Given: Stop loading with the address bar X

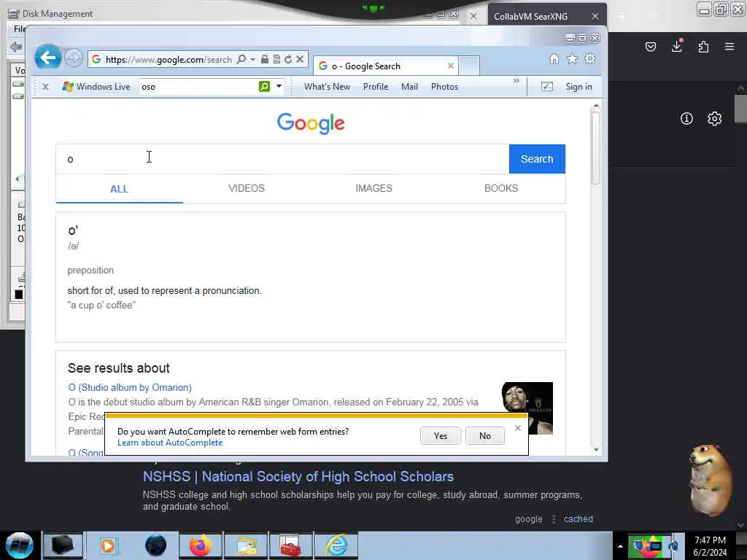Looking at the screenshot, I should point(300,59).
